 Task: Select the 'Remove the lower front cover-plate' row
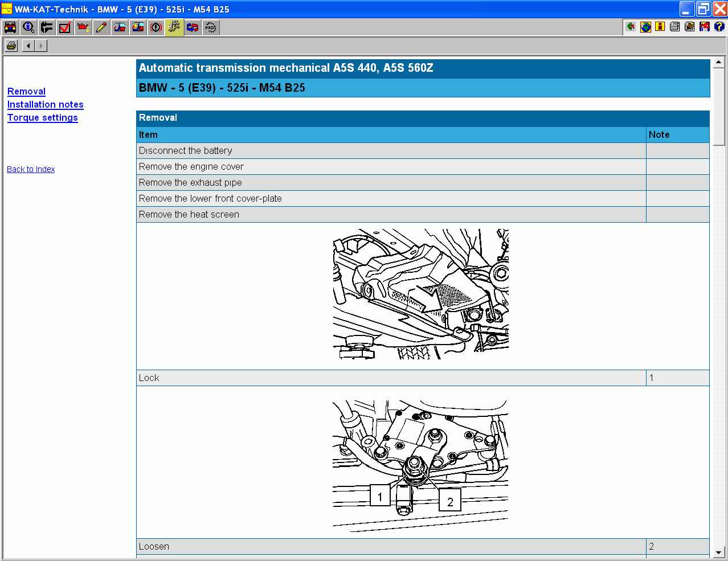pyautogui.click(x=423, y=198)
